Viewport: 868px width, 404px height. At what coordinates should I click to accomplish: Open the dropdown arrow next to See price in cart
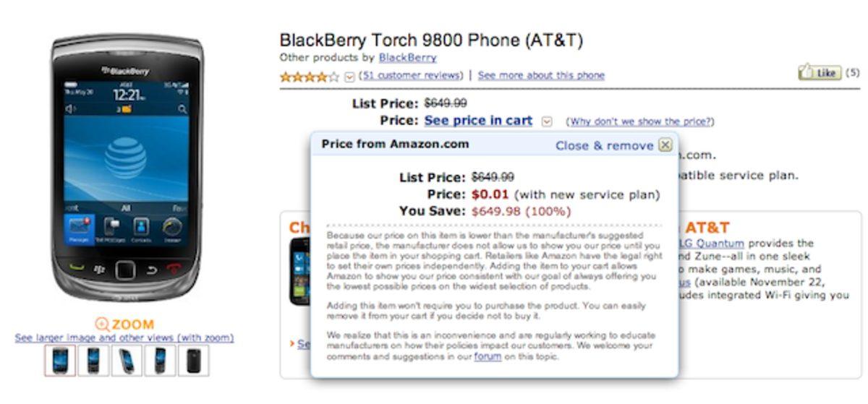[547, 121]
